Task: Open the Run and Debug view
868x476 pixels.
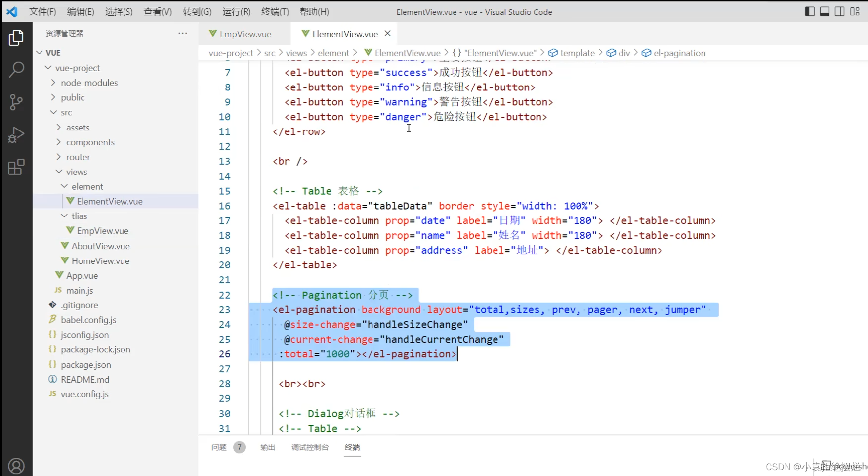Action: (x=16, y=134)
